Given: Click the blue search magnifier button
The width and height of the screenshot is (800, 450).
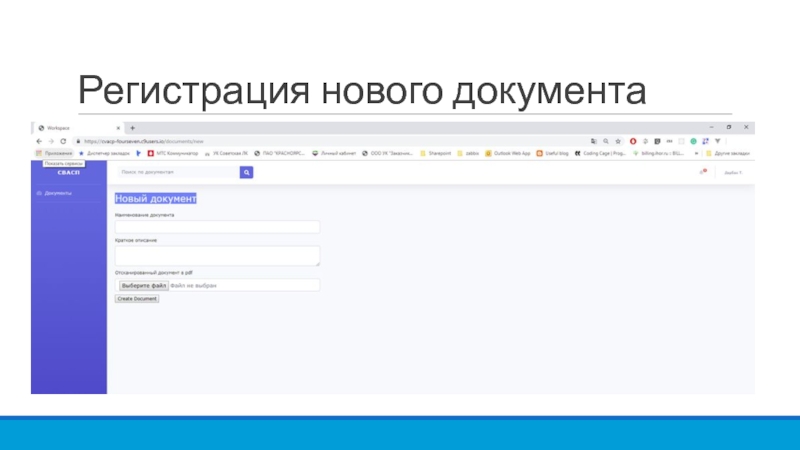Looking at the screenshot, I should [246, 173].
